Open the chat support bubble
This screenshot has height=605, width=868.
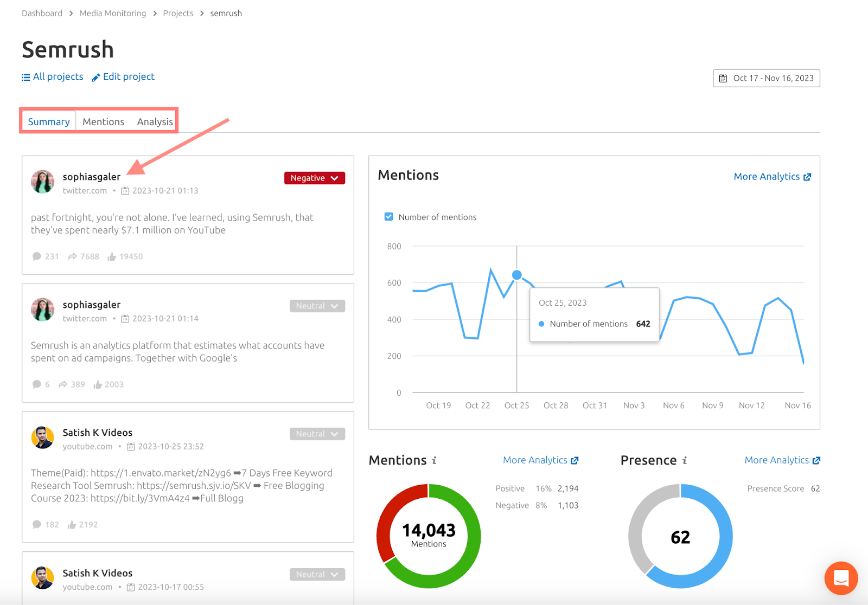(841, 578)
